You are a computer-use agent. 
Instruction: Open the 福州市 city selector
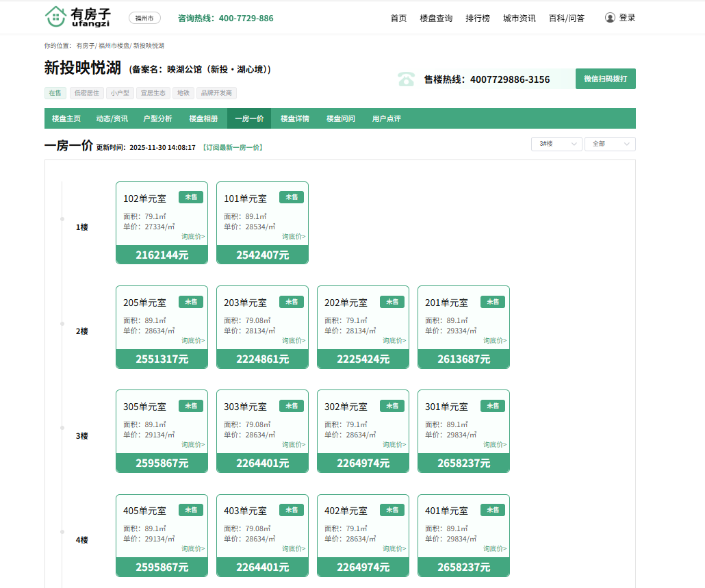(144, 18)
